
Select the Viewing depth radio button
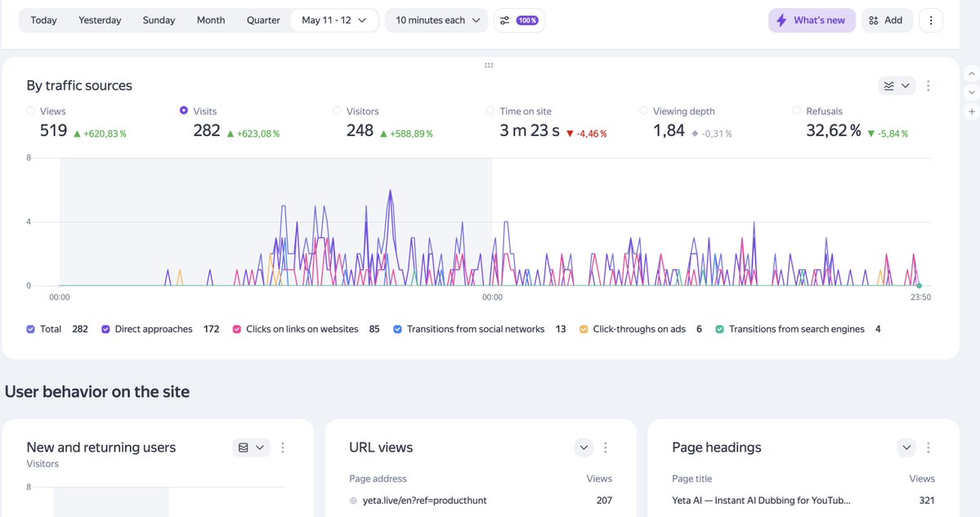coord(643,110)
